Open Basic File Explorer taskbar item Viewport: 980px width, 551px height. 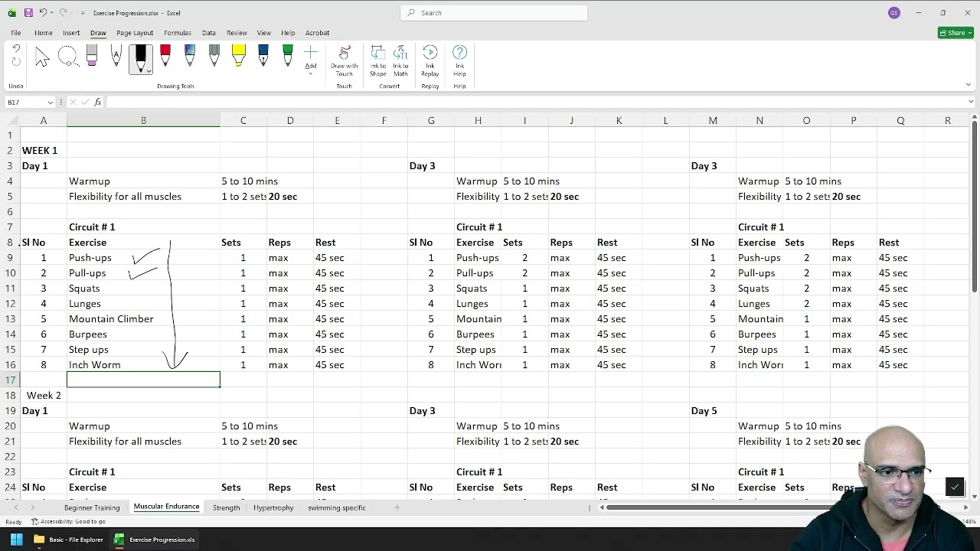(x=69, y=540)
